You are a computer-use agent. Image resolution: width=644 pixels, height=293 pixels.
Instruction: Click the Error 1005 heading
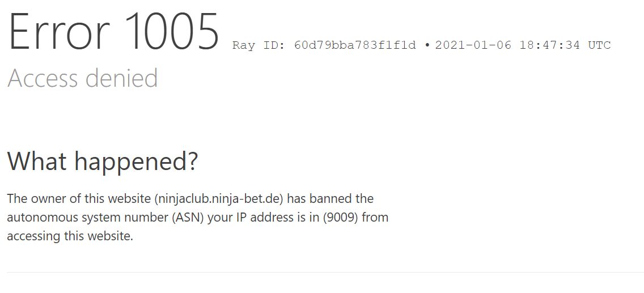click(x=114, y=32)
